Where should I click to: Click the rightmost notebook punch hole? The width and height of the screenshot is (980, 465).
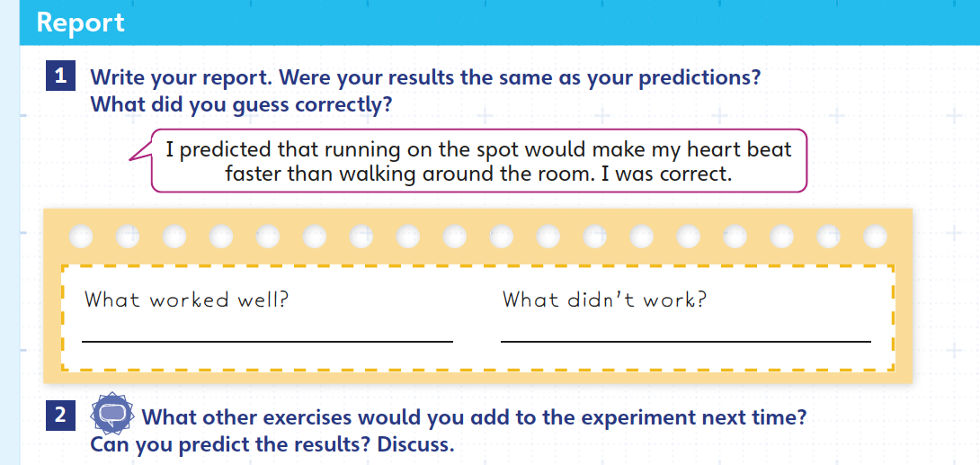coord(875,236)
